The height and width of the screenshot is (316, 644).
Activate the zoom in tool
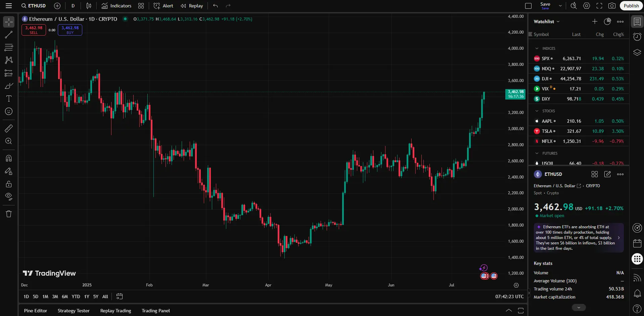click(9, 141)
